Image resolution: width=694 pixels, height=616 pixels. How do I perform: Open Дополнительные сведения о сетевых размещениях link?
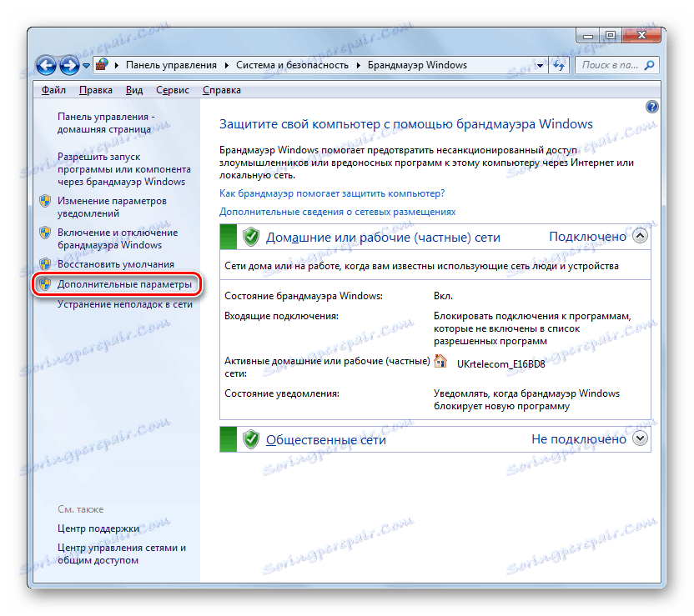[x=337, y=212]
